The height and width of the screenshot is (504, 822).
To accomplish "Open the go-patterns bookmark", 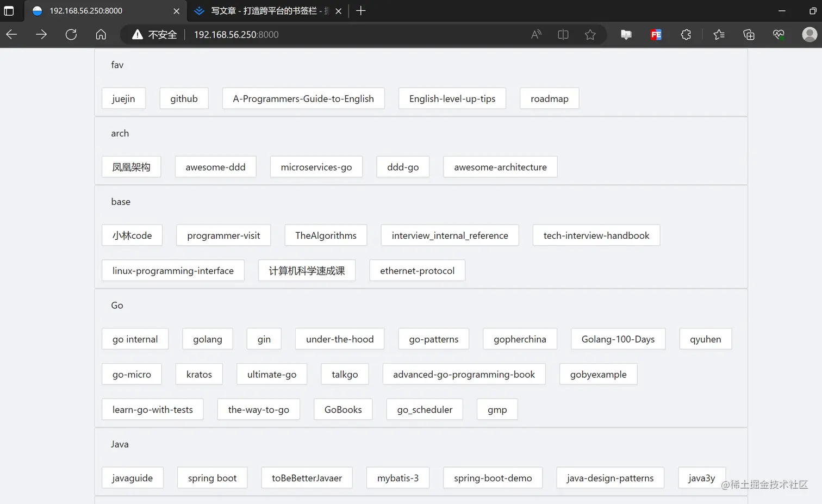I will [x=434, y=339].
